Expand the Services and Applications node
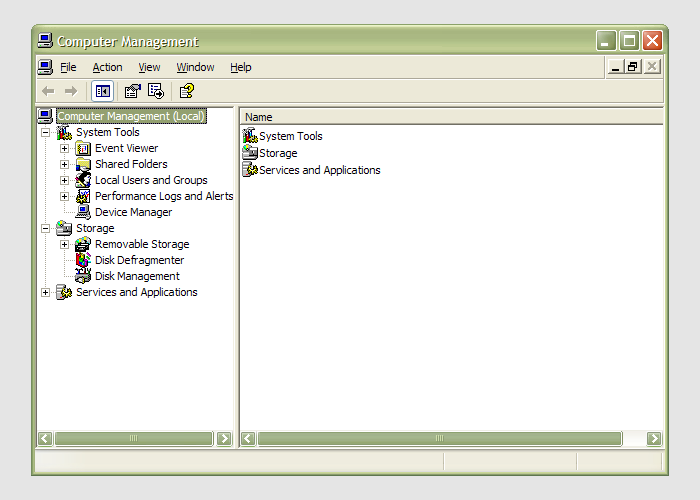 (x=46, y=293)
